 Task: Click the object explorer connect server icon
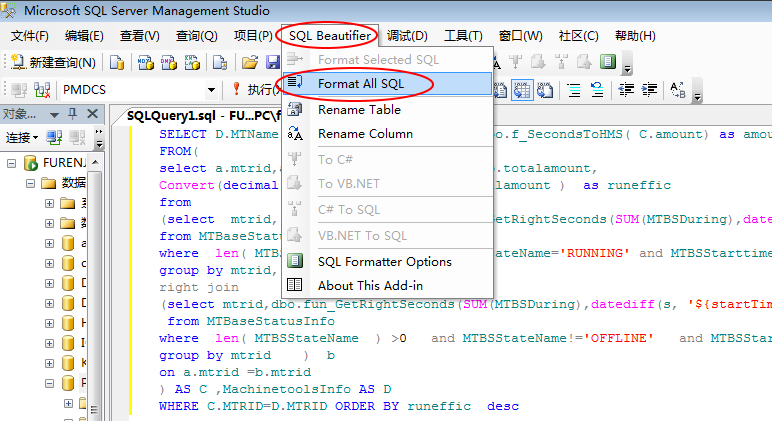point(54,137)
